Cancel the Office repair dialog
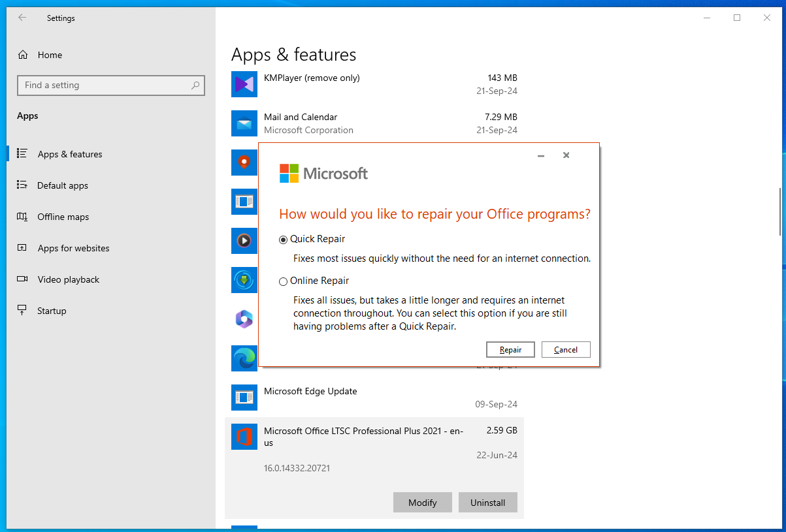Viewport: 786px width, 532px height. [566, 350]
